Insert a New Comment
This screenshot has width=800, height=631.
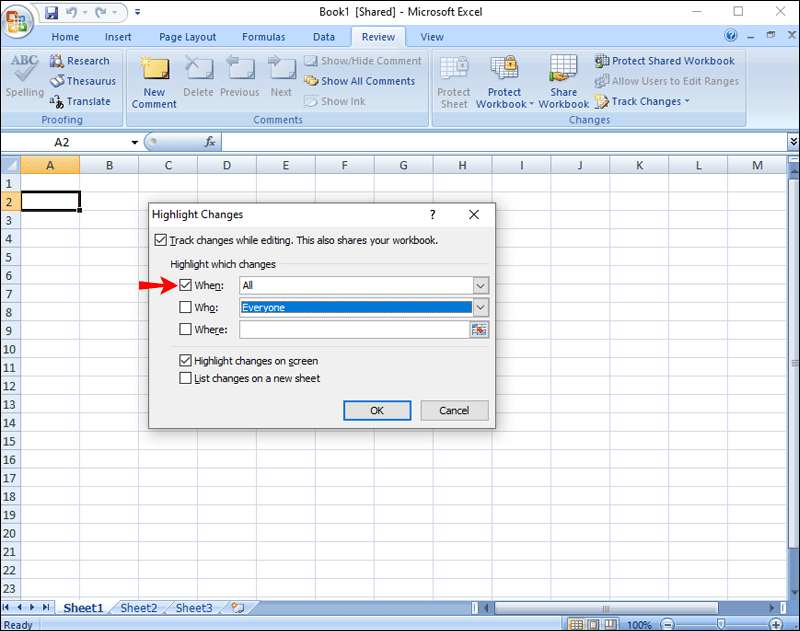[x=154, y=82]
